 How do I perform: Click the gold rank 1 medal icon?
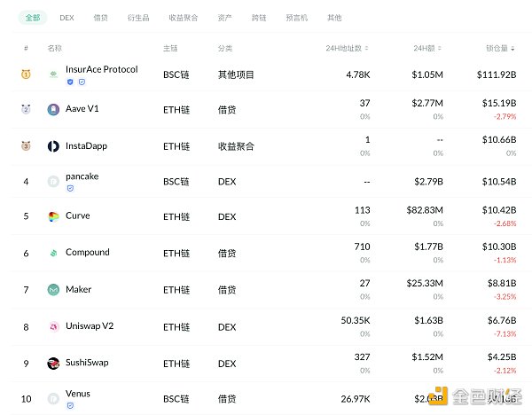26,74
